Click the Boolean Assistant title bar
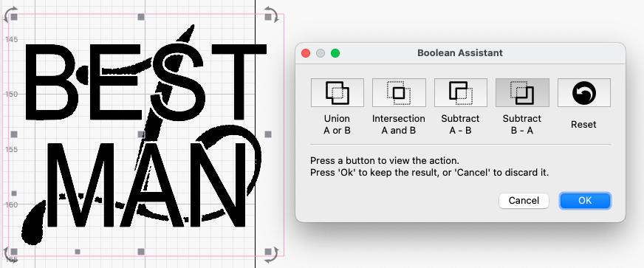 460,53
